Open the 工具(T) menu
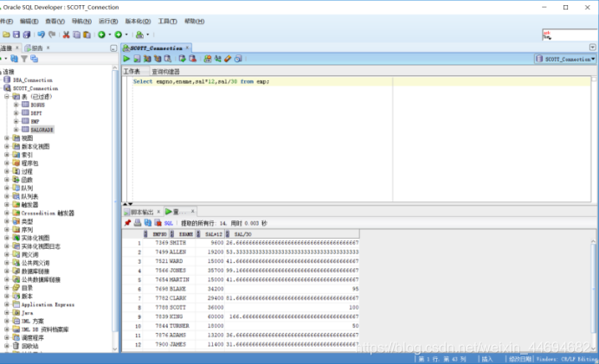 168,22
